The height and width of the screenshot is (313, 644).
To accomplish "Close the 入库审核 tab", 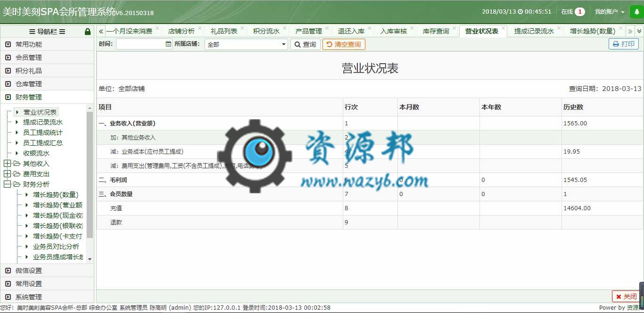I will (x=412, y=28).
